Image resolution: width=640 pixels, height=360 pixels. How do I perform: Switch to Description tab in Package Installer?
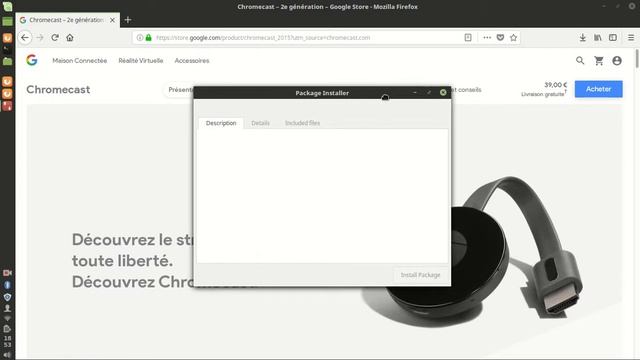(221, 123)
